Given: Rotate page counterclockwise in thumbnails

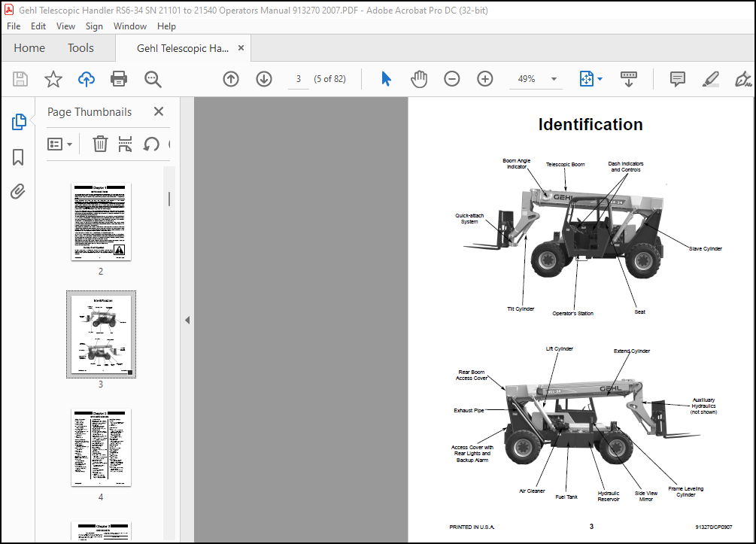Looking at the screenshot, I should [x=151, y=144].
